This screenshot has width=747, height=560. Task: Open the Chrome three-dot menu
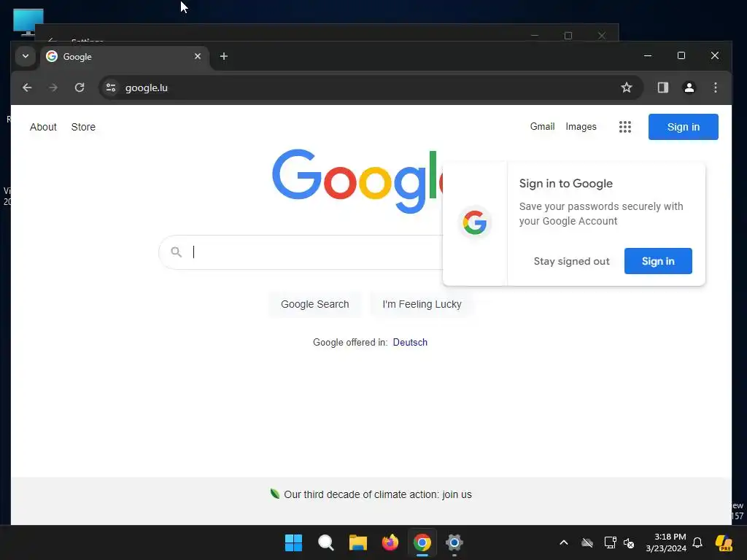715,87
